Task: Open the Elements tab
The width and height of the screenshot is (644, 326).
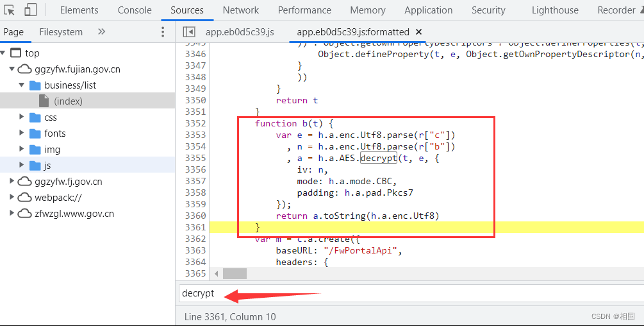Action: click(79, 10)
